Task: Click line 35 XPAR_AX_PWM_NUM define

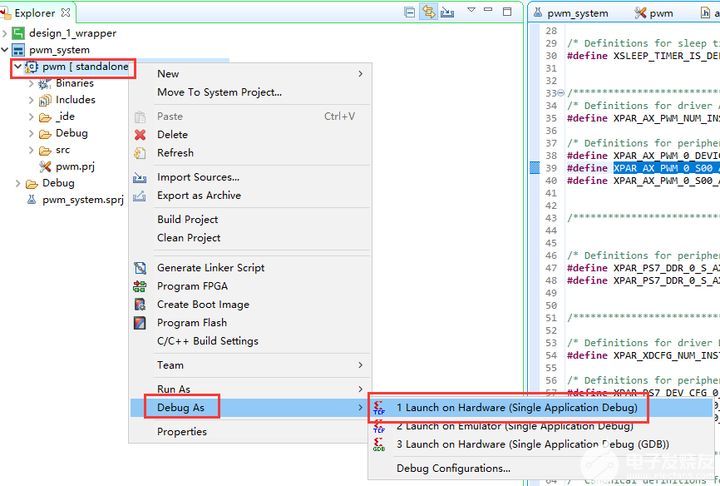Action: click(643, 118)
